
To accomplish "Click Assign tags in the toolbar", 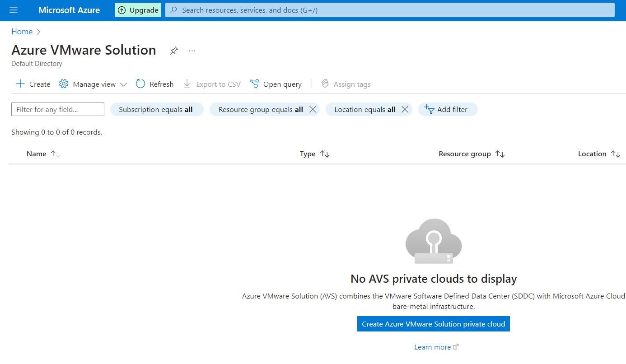I will 346,84.
